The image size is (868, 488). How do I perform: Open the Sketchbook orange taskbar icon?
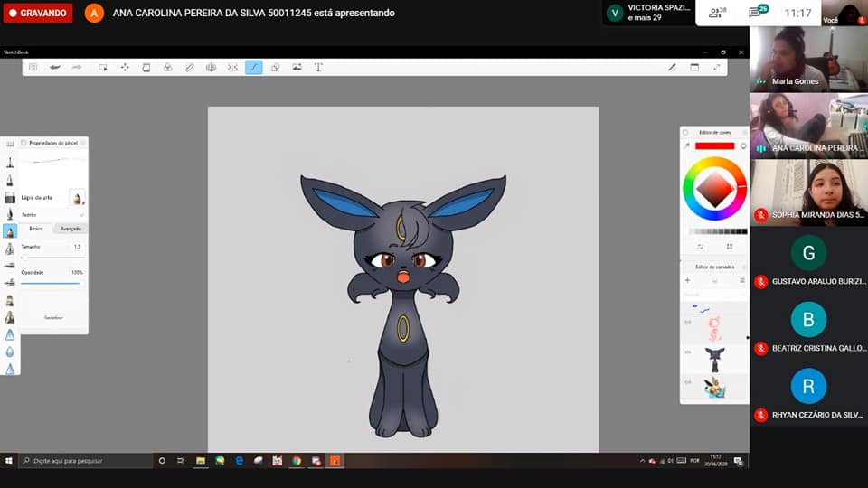coord(335,460)
